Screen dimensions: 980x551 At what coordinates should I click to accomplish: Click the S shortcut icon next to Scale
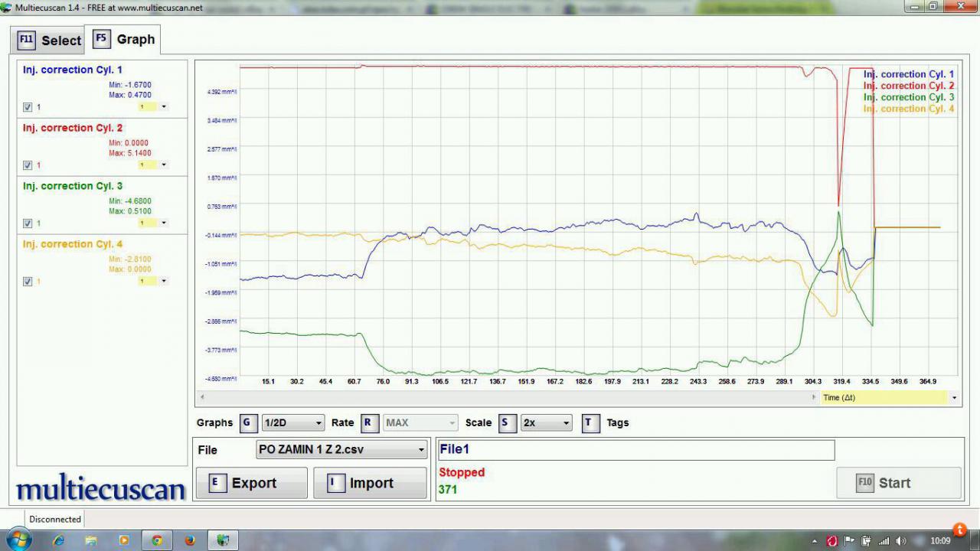pyautogui.click(x=507, y=422)
